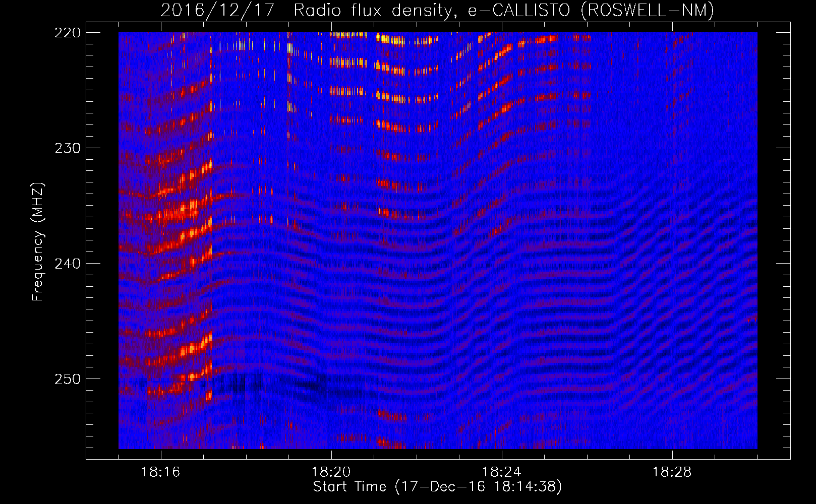Click the plot title mentioning e-CALLISTO (ROSWELL-NM)
Viewport: 816px width, 504px height.
pyautogui.click(x=437, y=10)
